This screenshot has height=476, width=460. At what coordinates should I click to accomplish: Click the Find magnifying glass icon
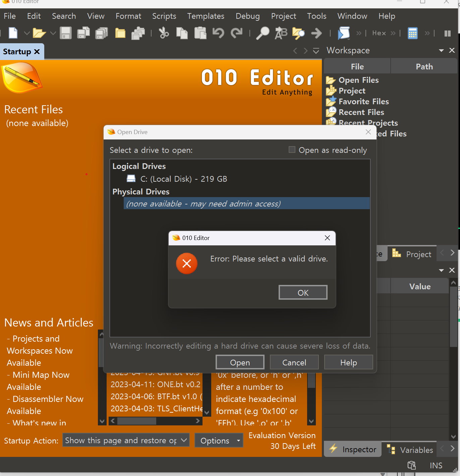(x=263, y=33)
